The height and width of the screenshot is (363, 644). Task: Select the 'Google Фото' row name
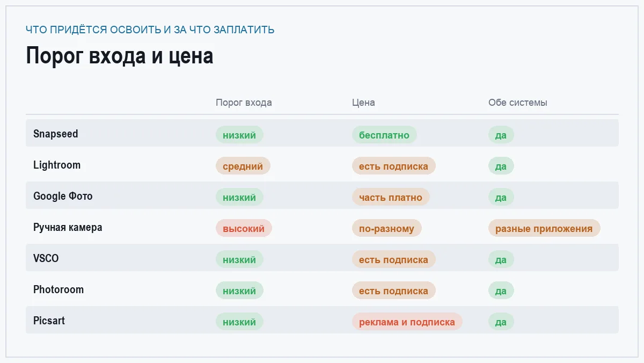[x=63, y=196]
